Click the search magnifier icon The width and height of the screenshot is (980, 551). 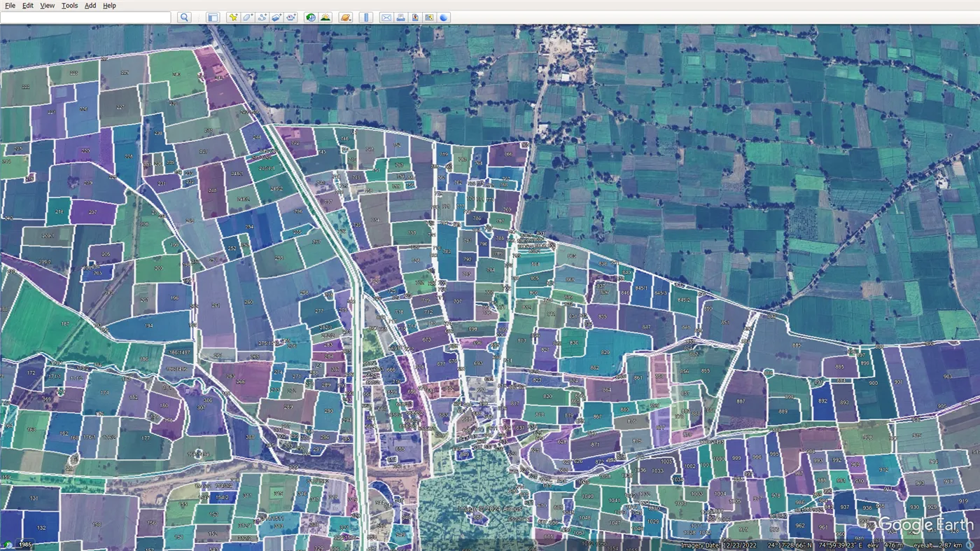[x=183, y=18]
